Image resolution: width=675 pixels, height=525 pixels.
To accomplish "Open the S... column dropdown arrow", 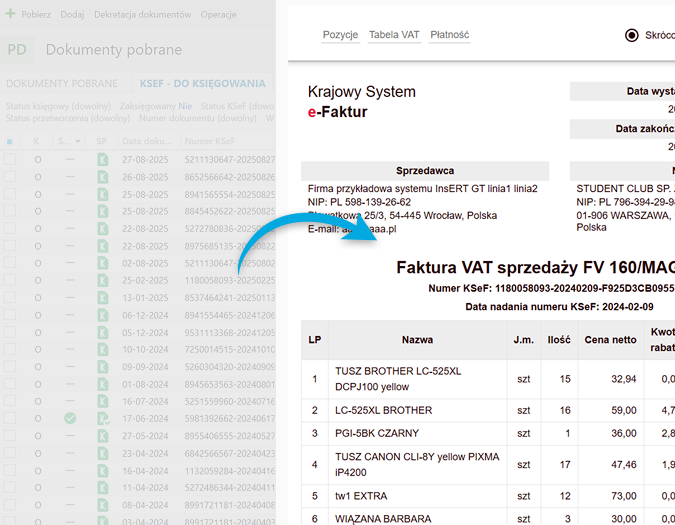I will tap(75, 142).
